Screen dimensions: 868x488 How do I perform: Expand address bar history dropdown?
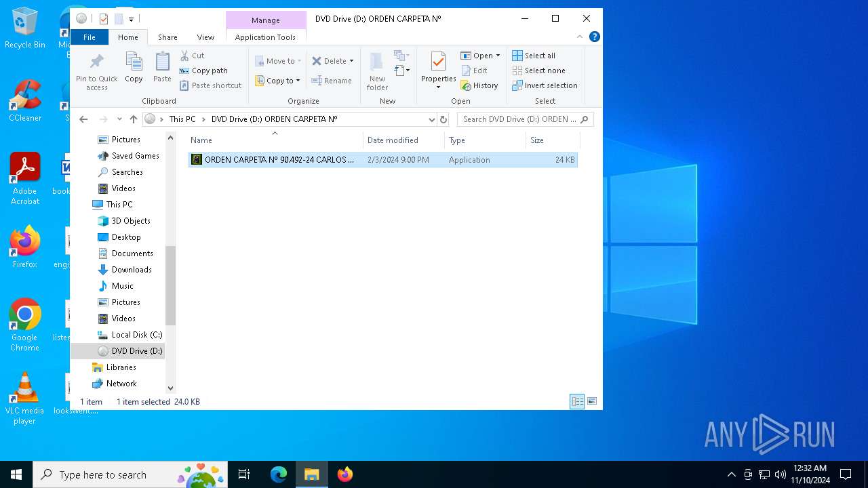coord(431,119)
